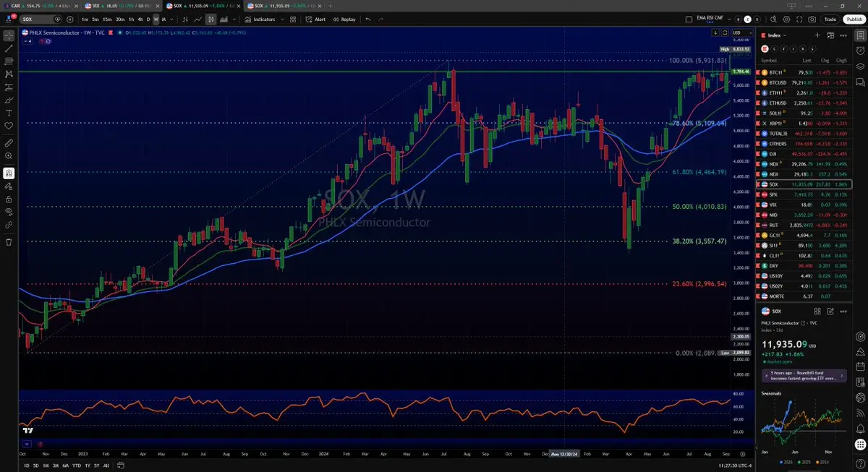Screen dimensions: 868x472
Task: Collapse the indicator legend showing 4
Action: point(29,41)
